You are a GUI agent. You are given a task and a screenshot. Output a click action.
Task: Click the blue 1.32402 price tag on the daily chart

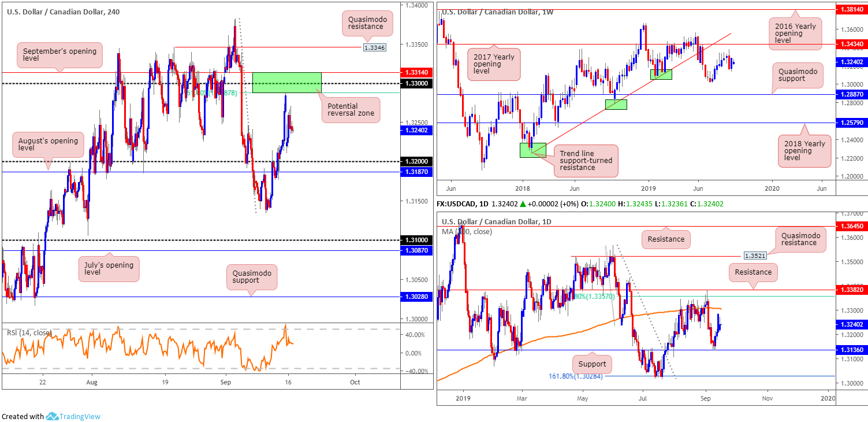(x=852, y=325)
